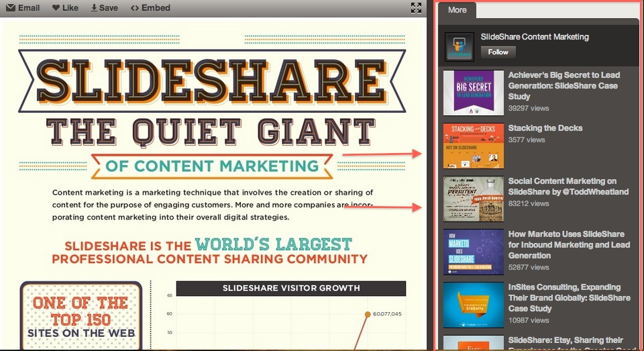Click the Email envelope icon
644x351 pixels.
pos(11,8)
